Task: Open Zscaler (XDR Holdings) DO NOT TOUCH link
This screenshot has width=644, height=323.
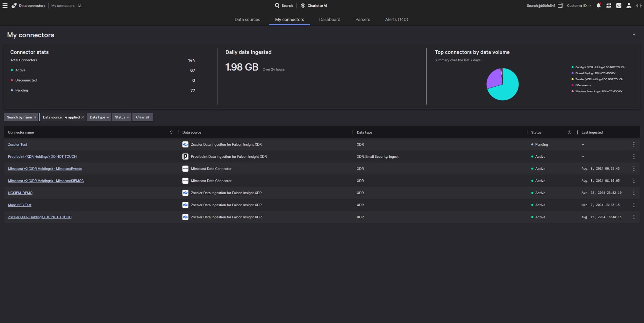Action: point(40,217)
